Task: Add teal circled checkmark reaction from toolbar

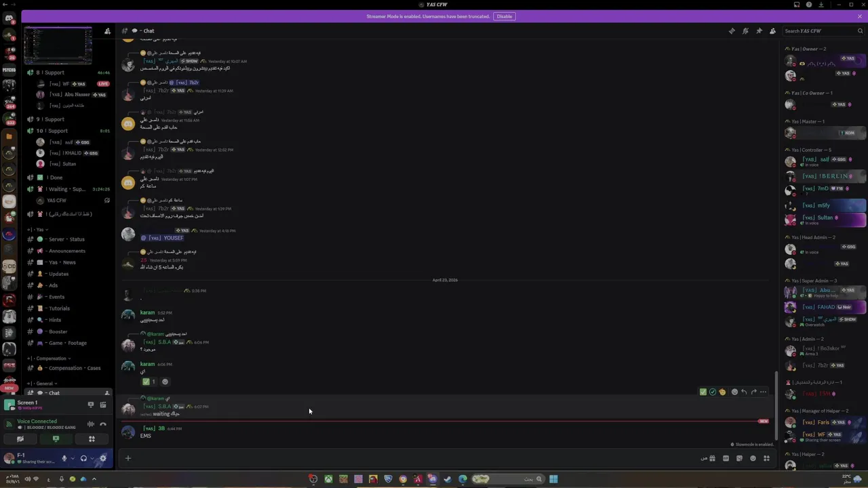Action: coord(713,392)
